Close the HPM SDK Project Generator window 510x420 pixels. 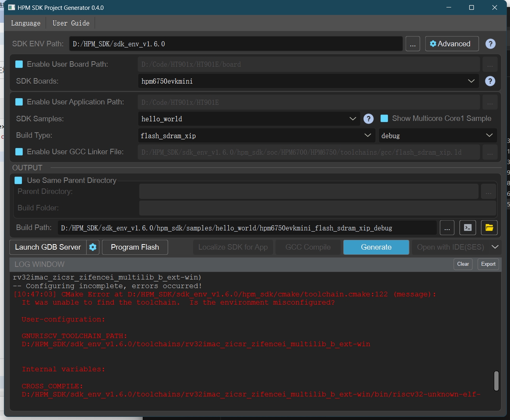coord(495,7)
